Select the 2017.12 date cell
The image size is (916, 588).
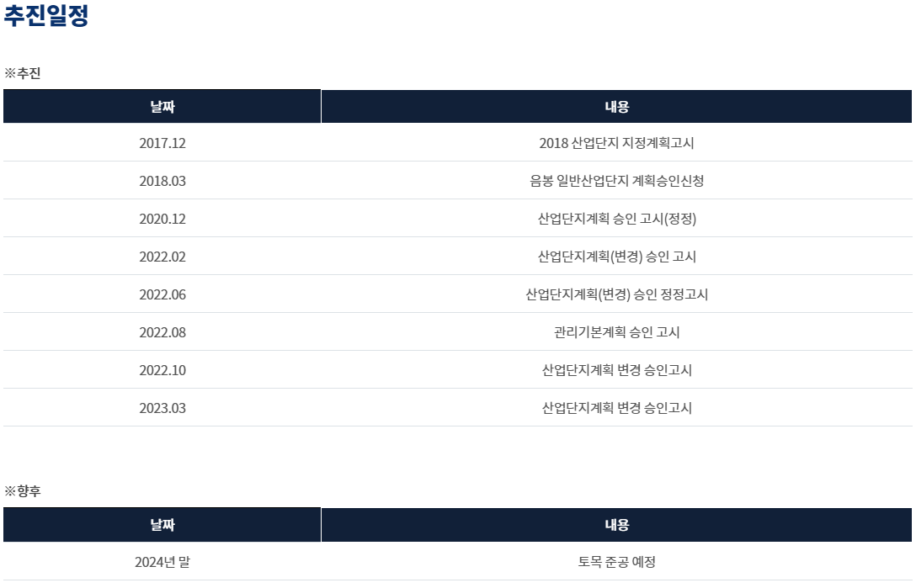(162, 143)
